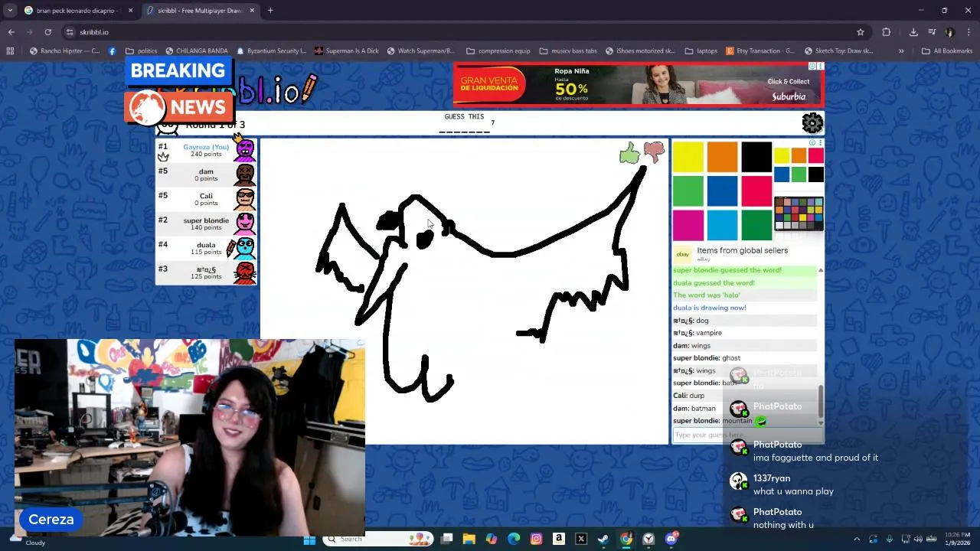Click the large orange color tile
This screenshot has height=551, width=980.
click(x=722, y=157)
